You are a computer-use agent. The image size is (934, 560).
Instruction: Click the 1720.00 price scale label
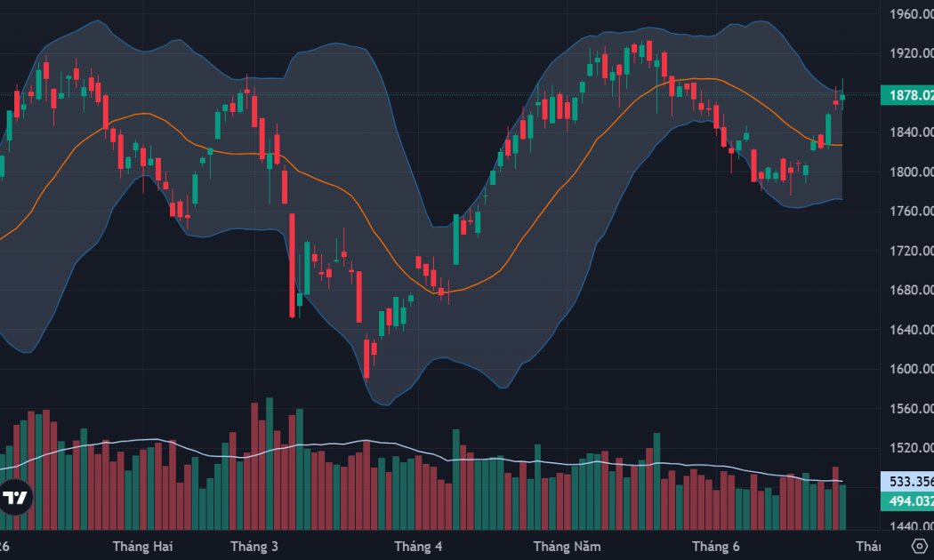912,251
